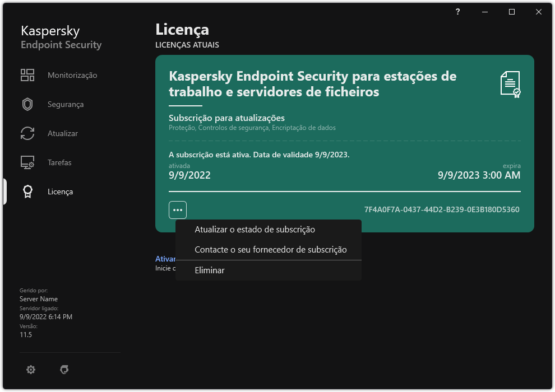The height and width of the screenshot is (392, 555).
Task: Select the Licença key icon
Action: 27,191
